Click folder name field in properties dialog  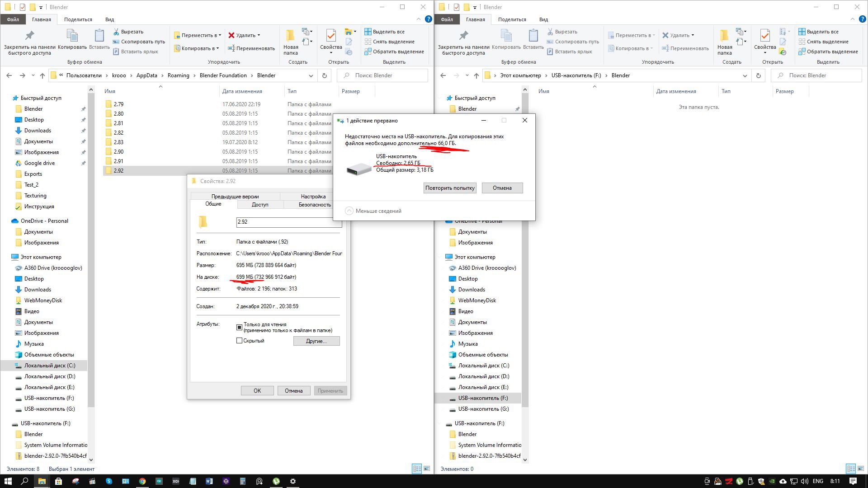[x=288, y=222]
